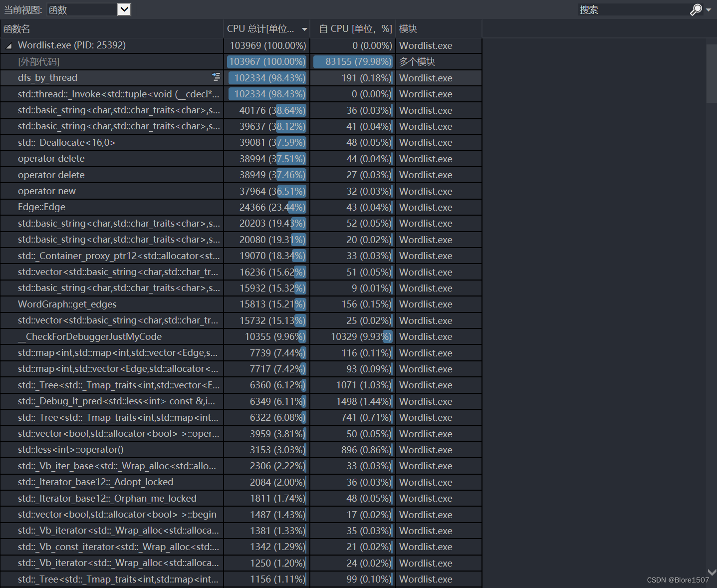Select the operator new row
Viewport: 717px width, 588px height.
(241, 191)
